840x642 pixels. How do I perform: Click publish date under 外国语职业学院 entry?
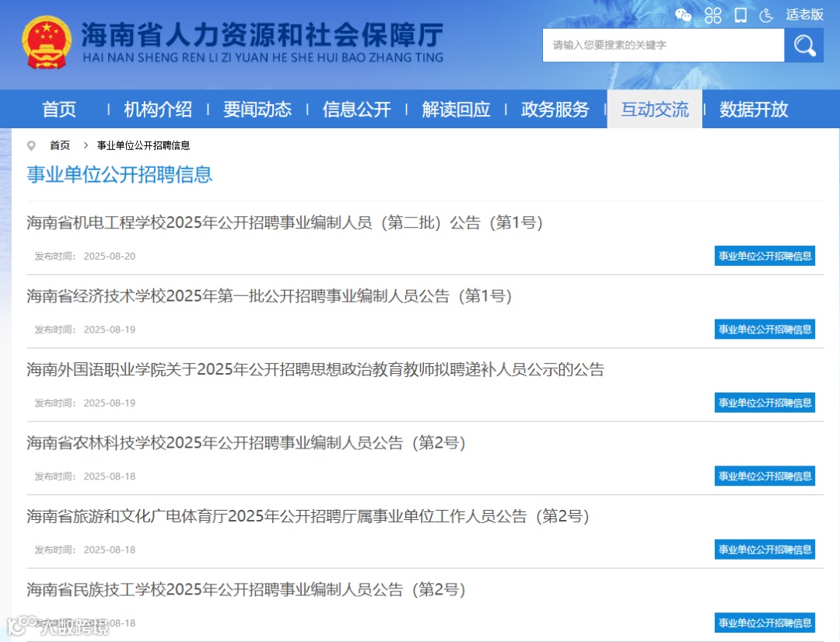point(110,403)
